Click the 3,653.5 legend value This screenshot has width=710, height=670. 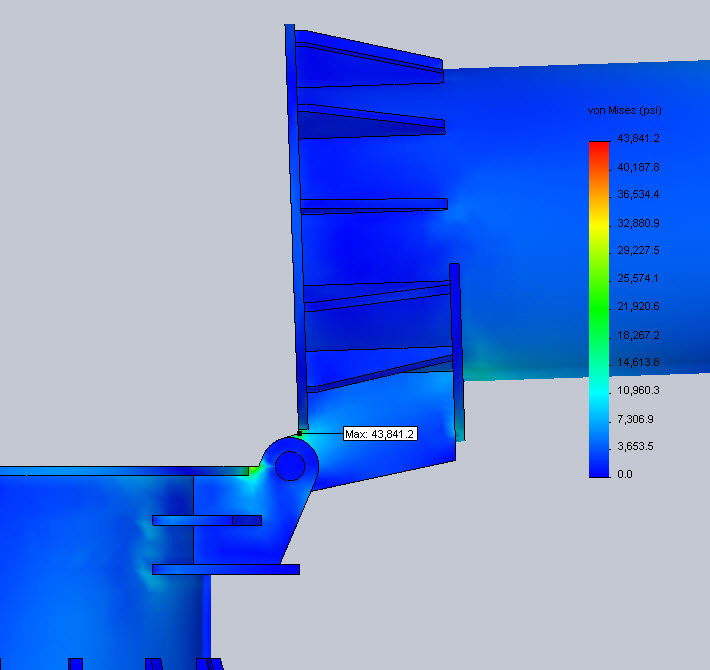pyautogui.click(x=635, y=446)
